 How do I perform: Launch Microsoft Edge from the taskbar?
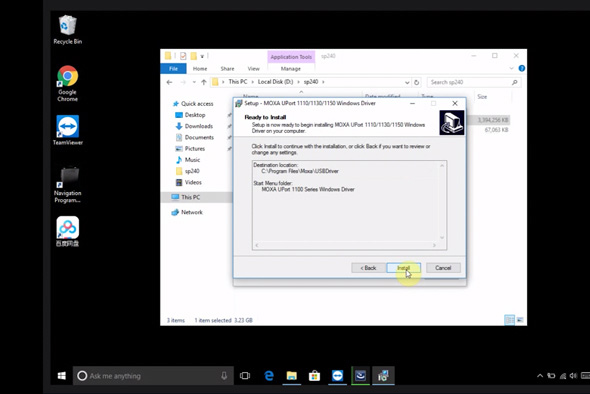(269, 376)
